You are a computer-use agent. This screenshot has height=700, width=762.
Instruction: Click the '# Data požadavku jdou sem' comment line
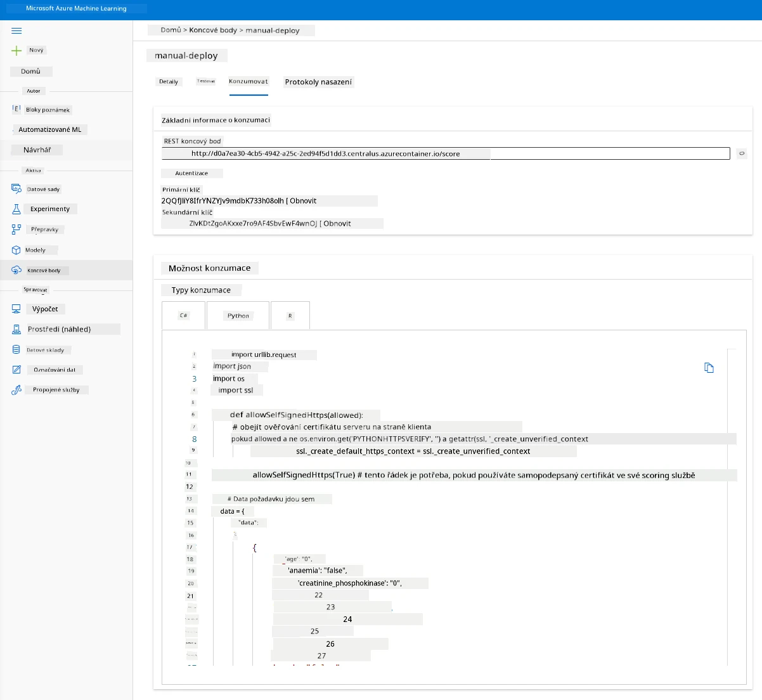(x=272, y=499)
